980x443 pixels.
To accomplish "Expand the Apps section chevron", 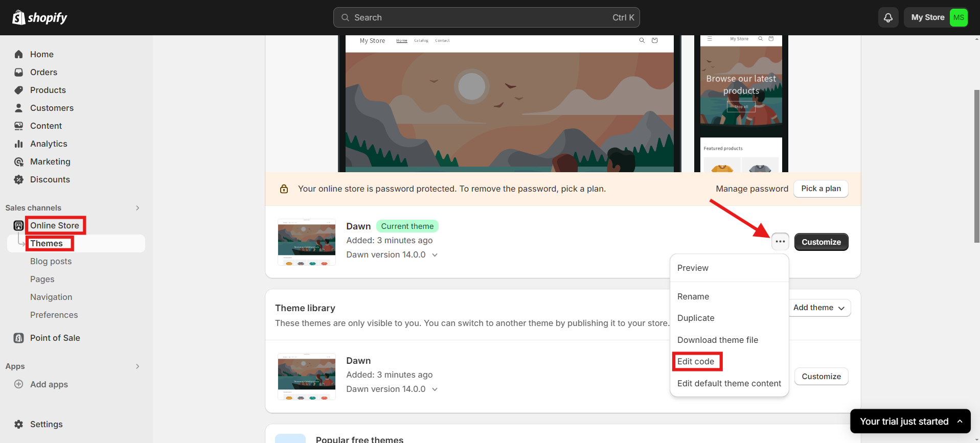I will pyautogui.click(x=138, y=366).
